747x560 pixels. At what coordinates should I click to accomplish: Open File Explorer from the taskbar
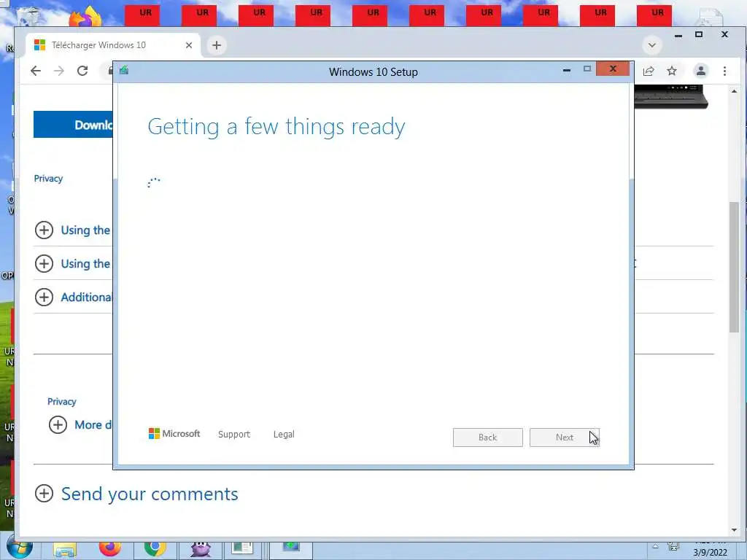(x=65, y=551)
